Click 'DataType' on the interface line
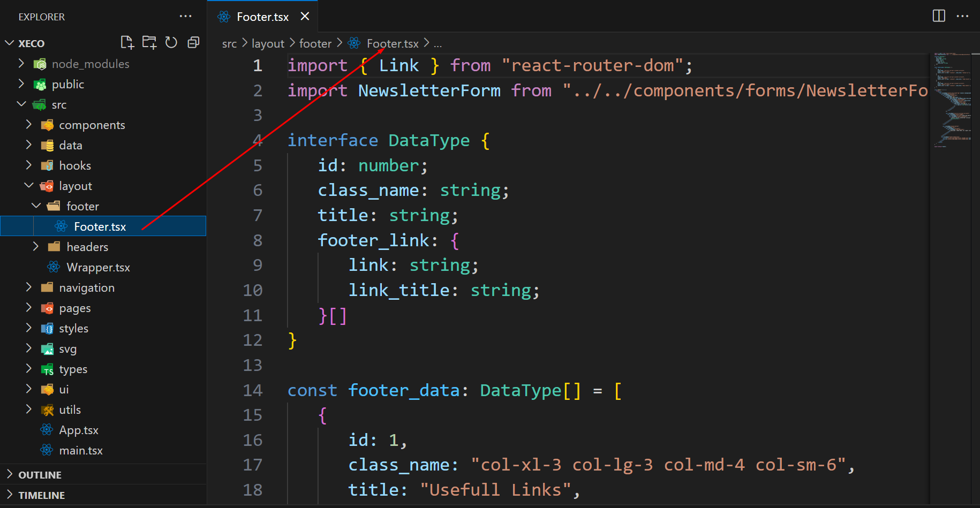980x508 pixels. point(429,140)
